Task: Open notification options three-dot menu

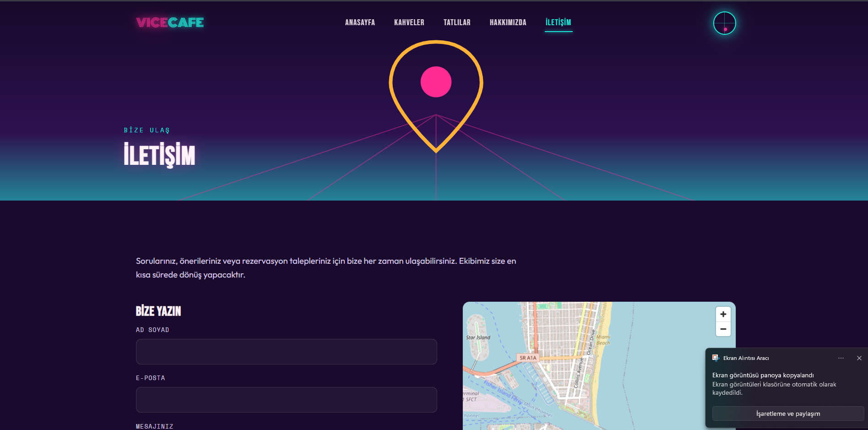Action: pos(841,358)
